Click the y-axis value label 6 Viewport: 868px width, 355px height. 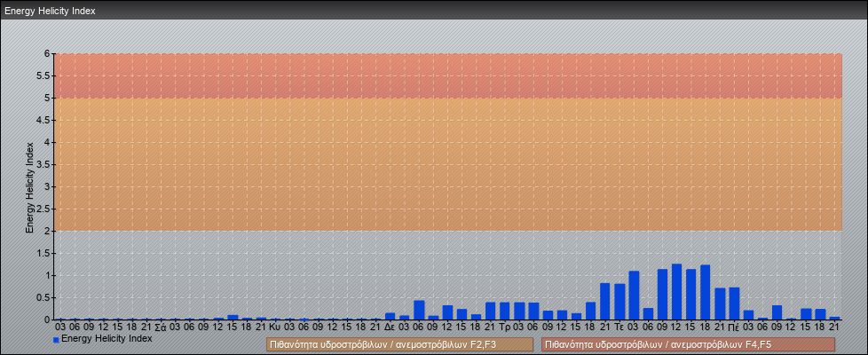tap(48, 53)
